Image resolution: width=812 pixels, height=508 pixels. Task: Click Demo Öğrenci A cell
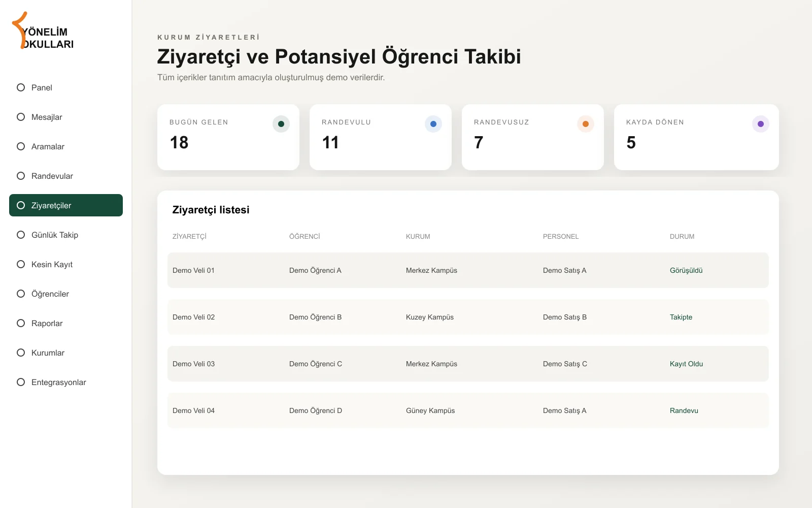coord(315,270)
